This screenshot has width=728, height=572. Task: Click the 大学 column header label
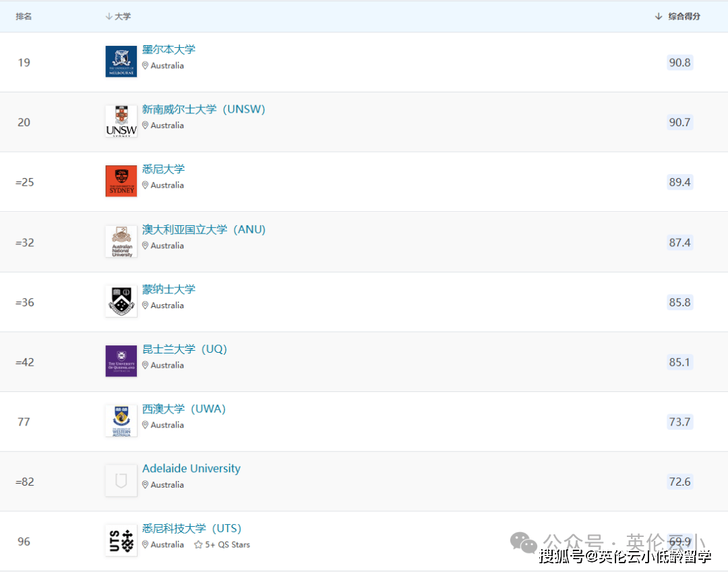123,17
